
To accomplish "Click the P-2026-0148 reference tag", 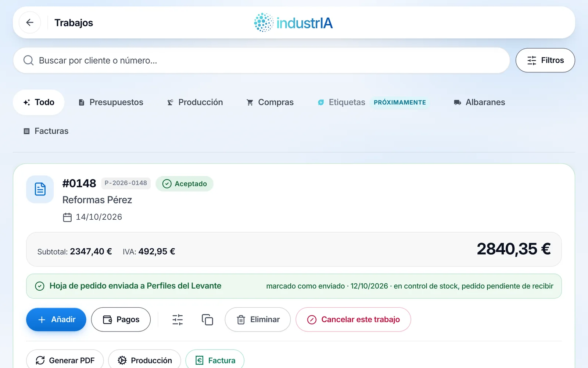I will [x=126, y=183].
